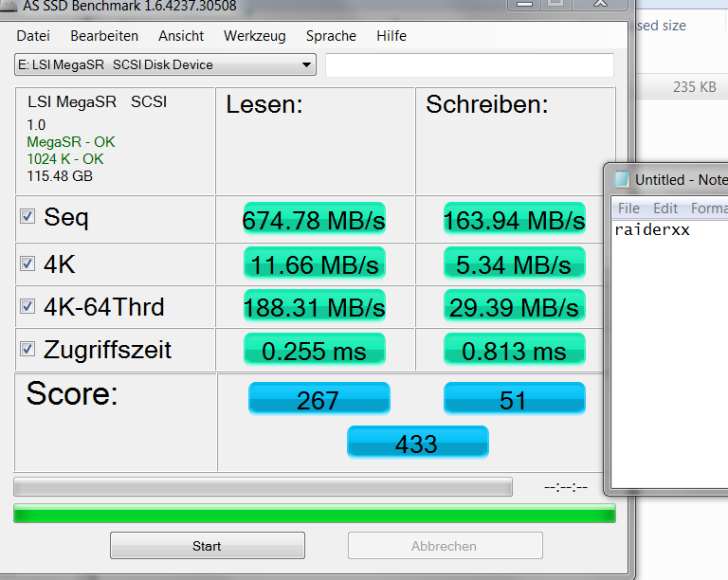Click the elapsed time display --:--:--
The height and width of the screenshot is (580, 728).
(x=566, y=487)
